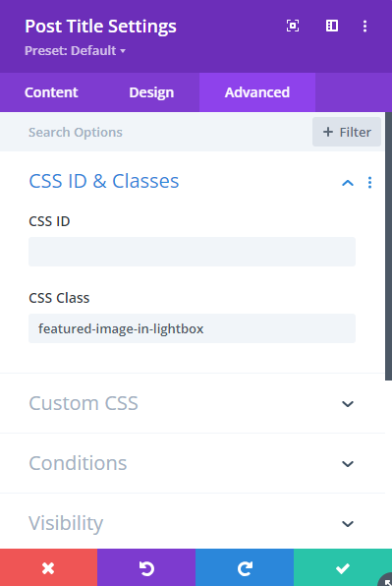
Task: Open the Preset: Default dropdown
Action: pos(75,50)
